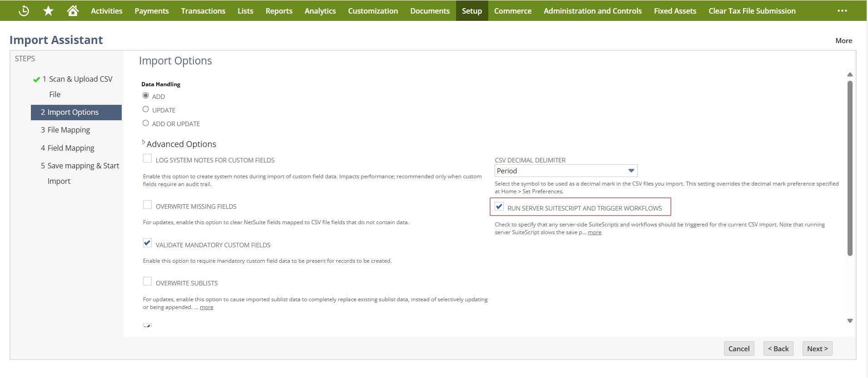
Task: Check the Overwrite Sublists checkbox
Action: point(148,281)
